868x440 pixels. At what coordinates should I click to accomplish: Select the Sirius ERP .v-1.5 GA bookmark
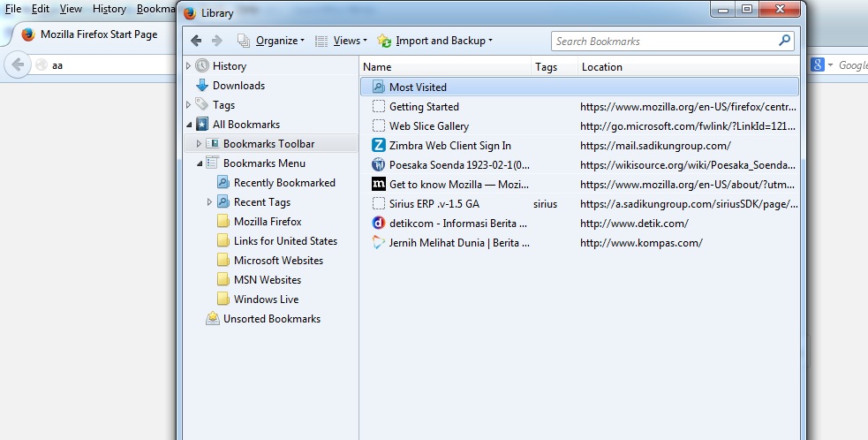tap(579, 204)
